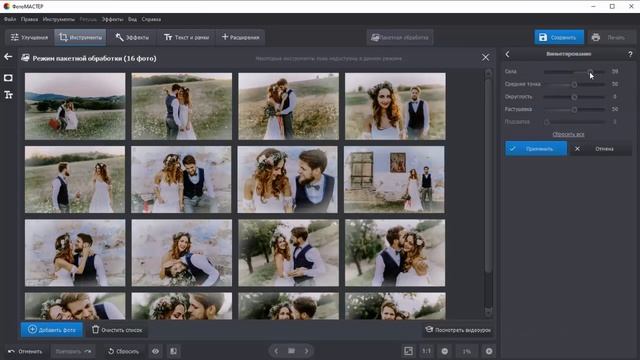Click the Сбросить button in bottom toolbar

pos(124,351)
